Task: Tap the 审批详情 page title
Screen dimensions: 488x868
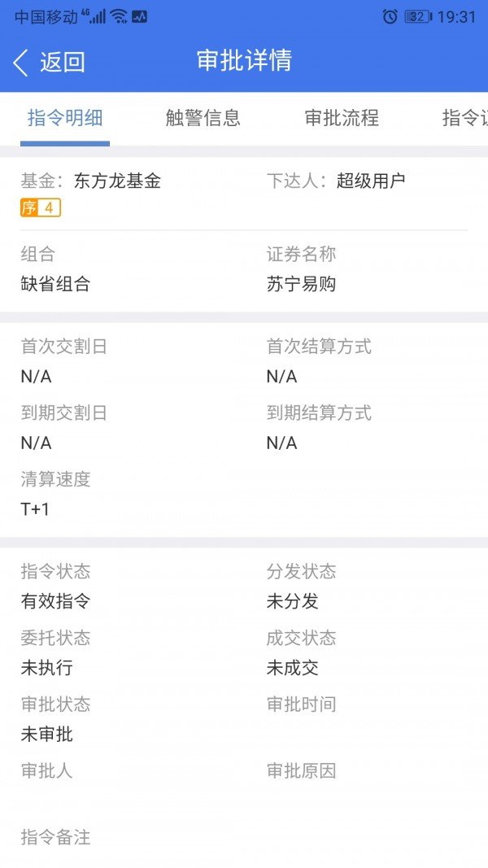Action: click(244, 61)
